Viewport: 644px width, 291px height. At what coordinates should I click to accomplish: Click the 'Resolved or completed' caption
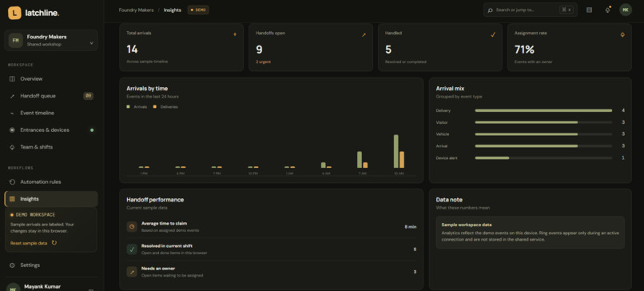[x=406, y=62]
